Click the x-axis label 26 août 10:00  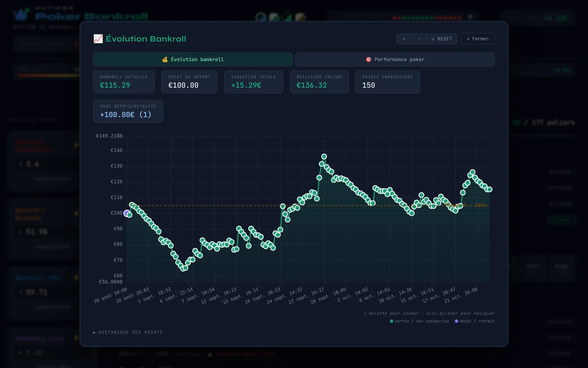tap(111, 295)
